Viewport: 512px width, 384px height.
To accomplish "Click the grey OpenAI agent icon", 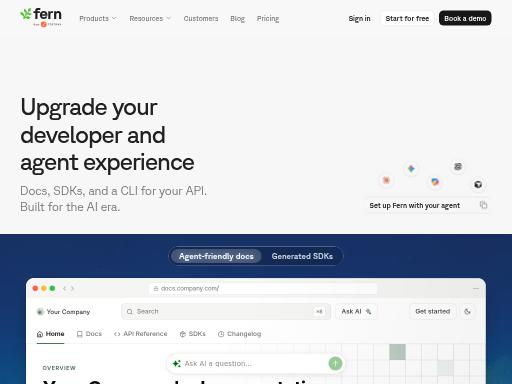I will (458, 166).
